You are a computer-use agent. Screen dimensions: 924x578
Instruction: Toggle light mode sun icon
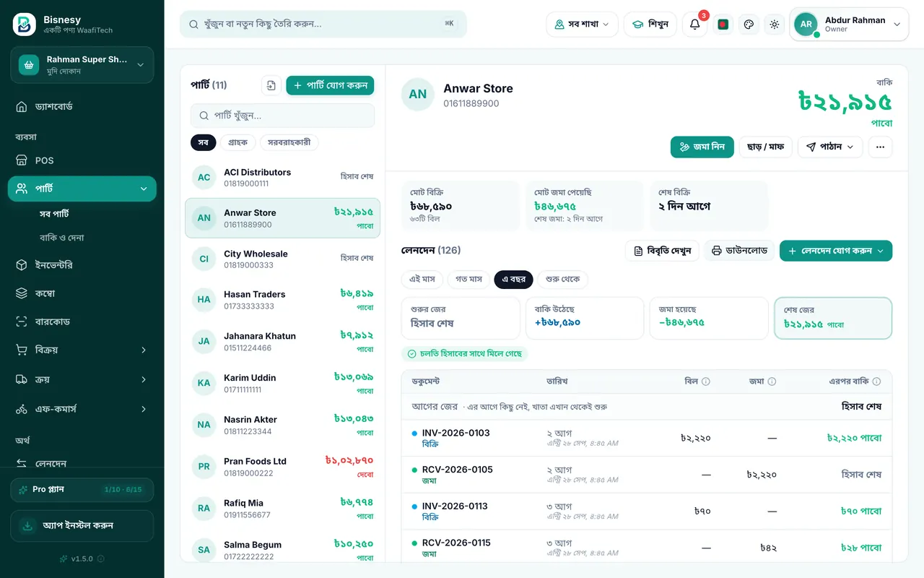775,24
